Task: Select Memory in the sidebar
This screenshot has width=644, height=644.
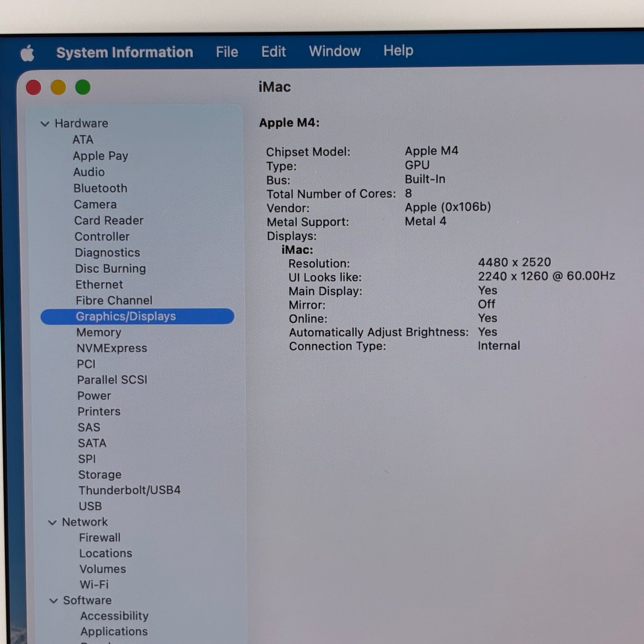Action: point(98,332)
